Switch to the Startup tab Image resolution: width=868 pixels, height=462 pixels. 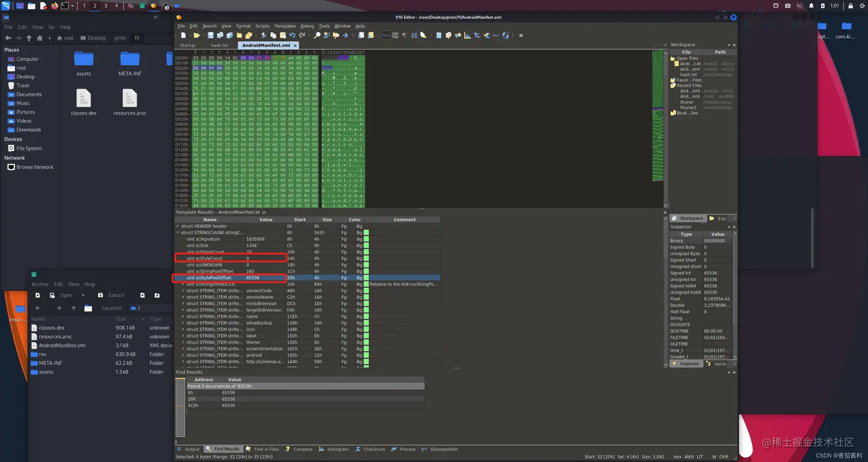point(188,45)
